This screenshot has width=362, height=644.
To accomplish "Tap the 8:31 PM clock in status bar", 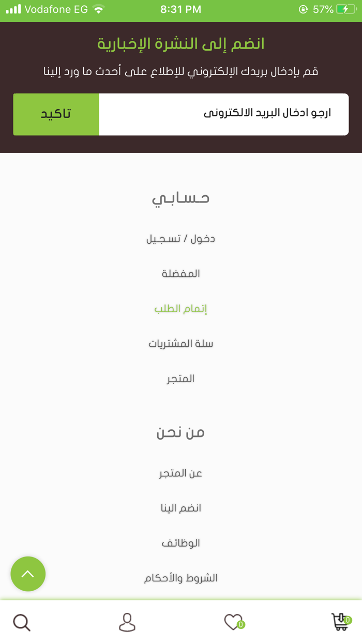I will point(182,9).
